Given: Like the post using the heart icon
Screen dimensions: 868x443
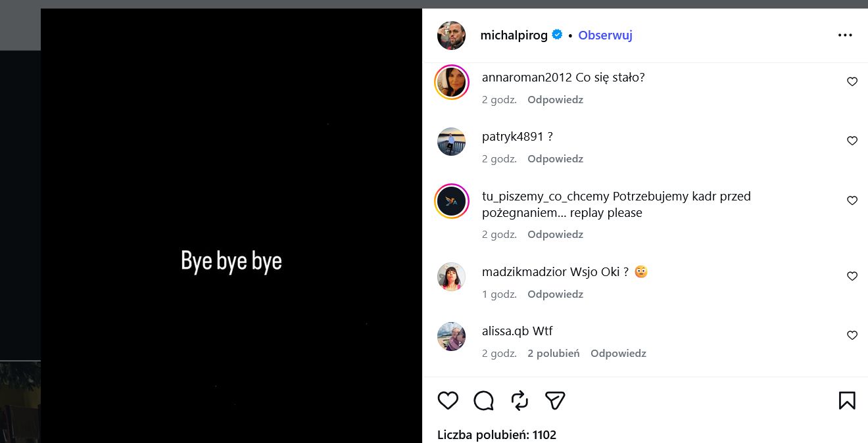Looking at the screenshot, I should (x=448, y=400).
